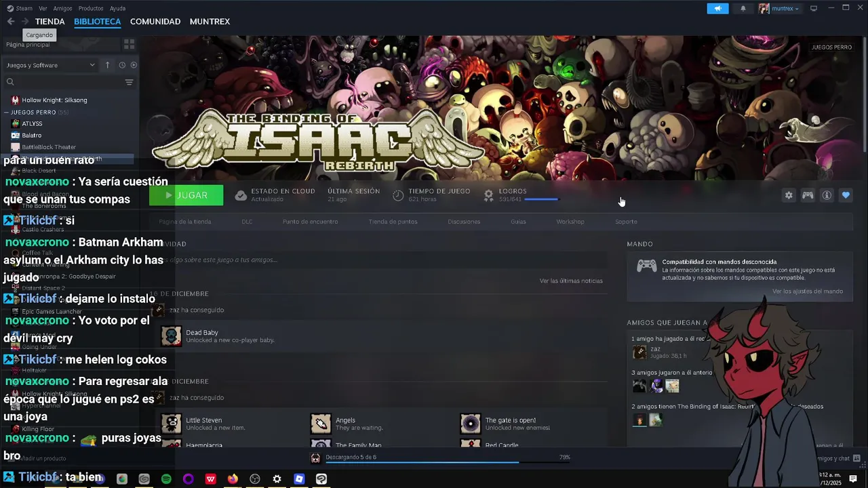Open advanced filter options icon

pos(129,82)
